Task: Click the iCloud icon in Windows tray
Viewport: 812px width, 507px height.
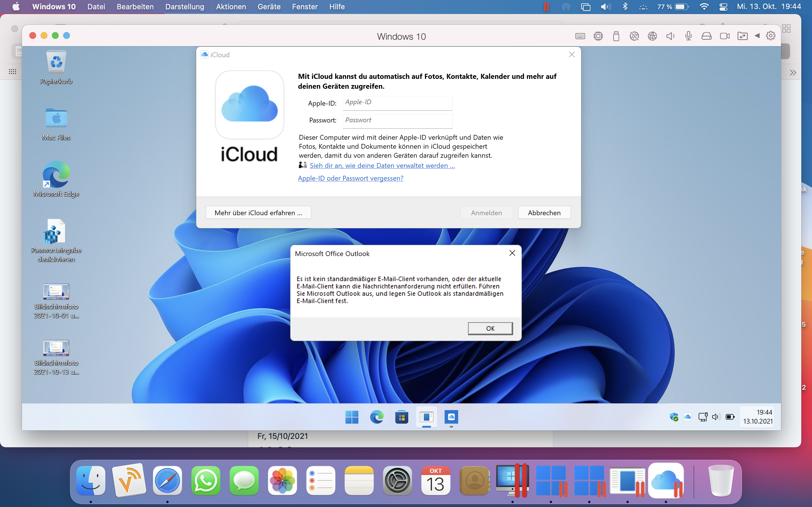Action: tap(687, 417)
